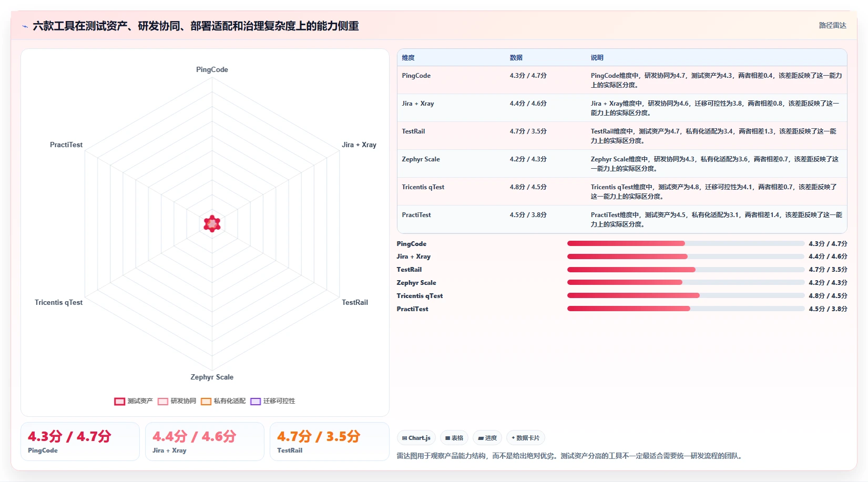Click the Jira + Xray axis label on the radar

[x=359, y=145]
